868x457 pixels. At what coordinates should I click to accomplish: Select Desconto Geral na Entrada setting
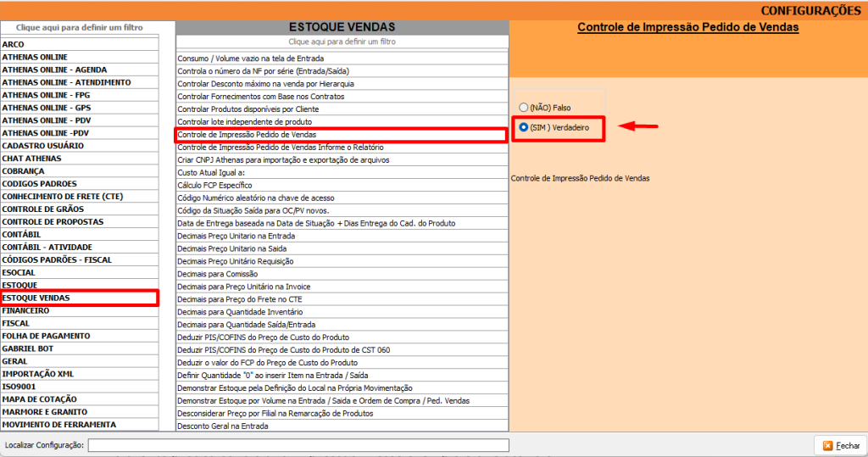tap(342, 426)
